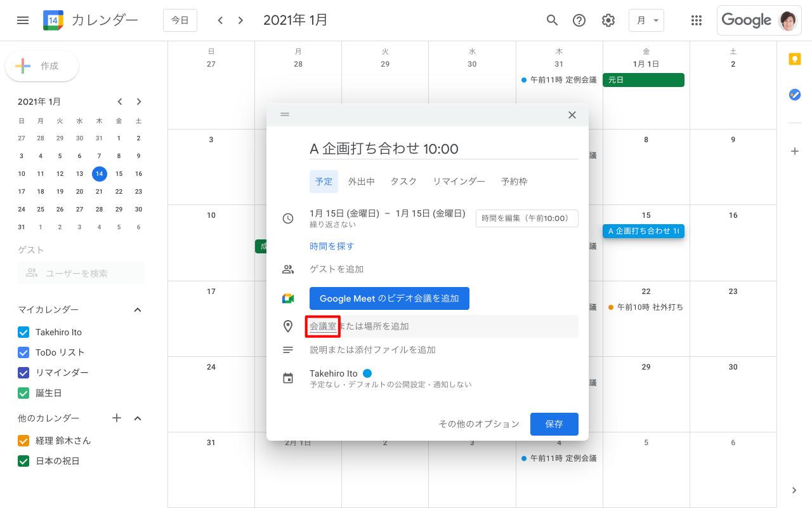Open 定例会議 event on December 31
This screenshot has width=812, height=508.
click(559, 80)
